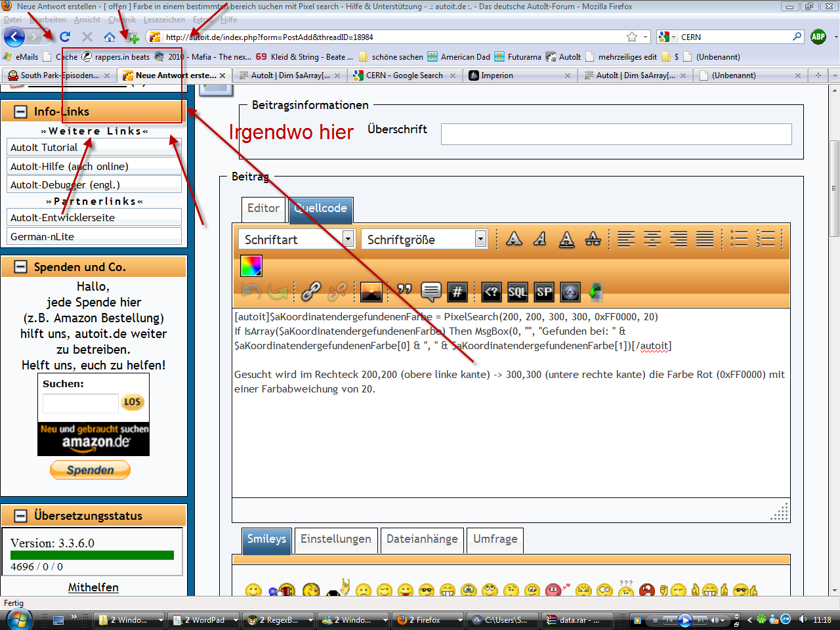Insert a bulleted list
The image size is (840, 630).
[x=739, y=239]
